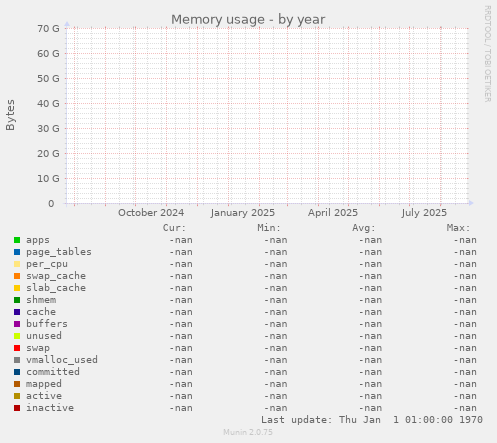This screenshot has width=497, height=443.
Task: Click the 20 G y-axis tick label
Action: [48, 154]
